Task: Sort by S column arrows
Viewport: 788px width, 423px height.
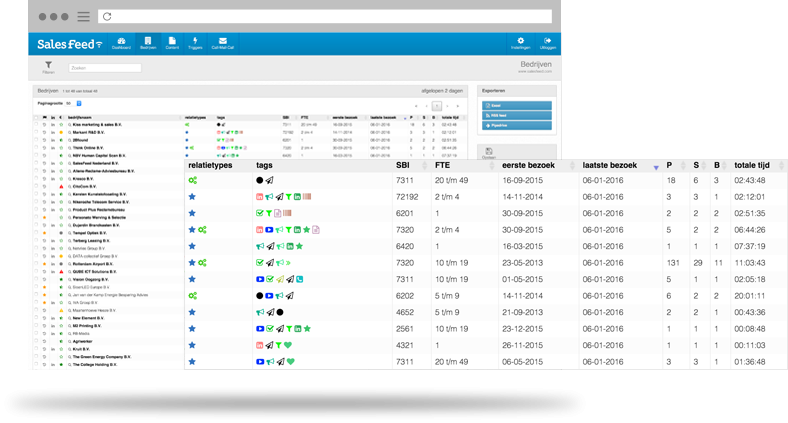Action: pyautogui.click(x=706, y=166)
